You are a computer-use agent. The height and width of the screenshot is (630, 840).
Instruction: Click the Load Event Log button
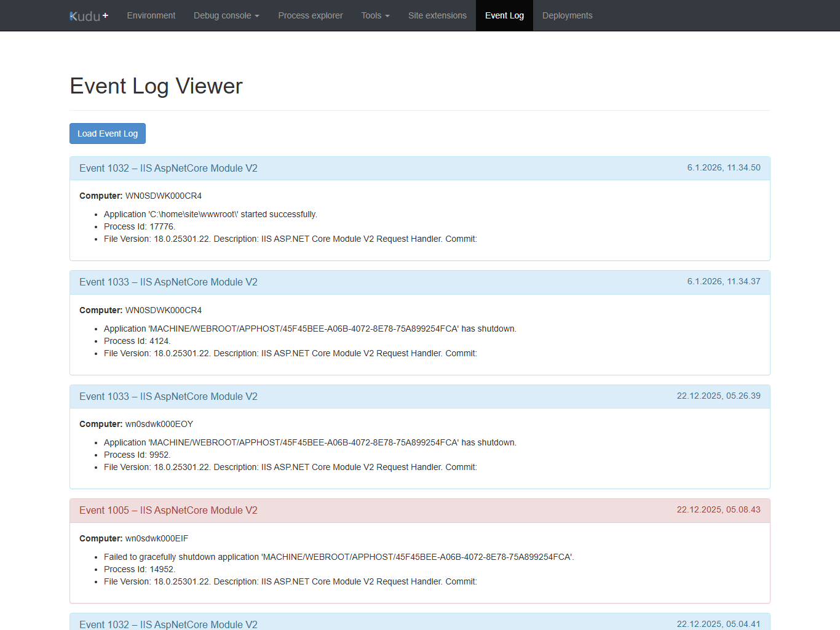(x=107, y=134)
